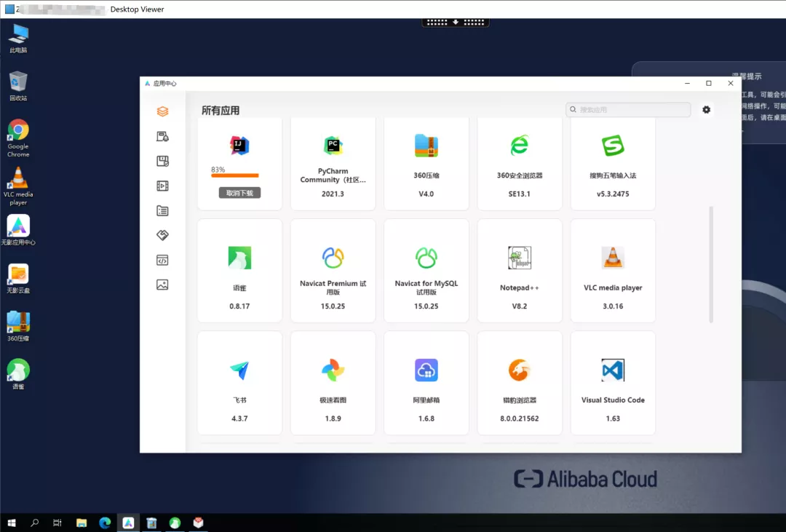786x532 pixels.
Task: Open VLC media player desktop shortcut
Action: [x=18, y=186]
